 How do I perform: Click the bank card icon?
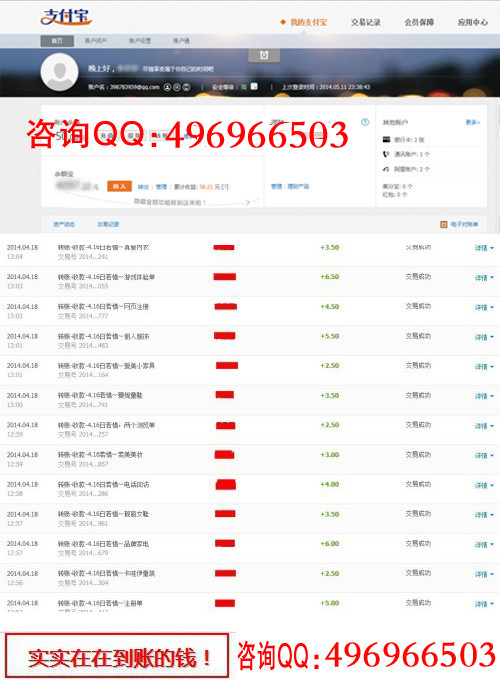(x=386, y=139)
